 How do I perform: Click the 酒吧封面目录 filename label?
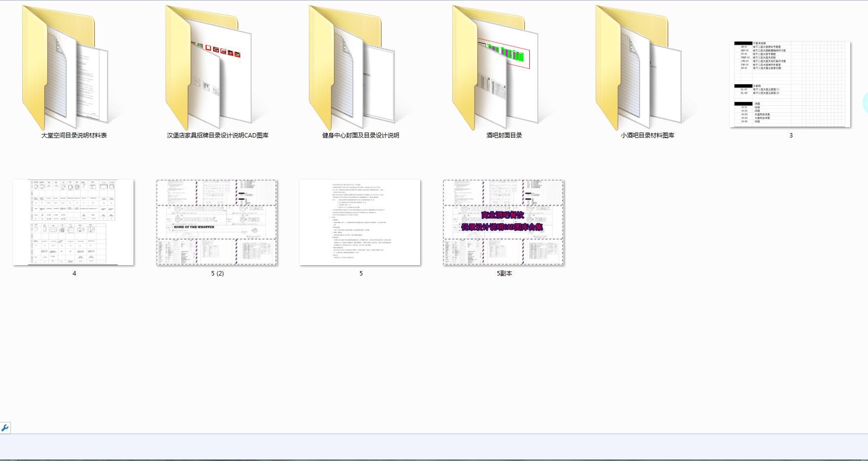point(504,136)
